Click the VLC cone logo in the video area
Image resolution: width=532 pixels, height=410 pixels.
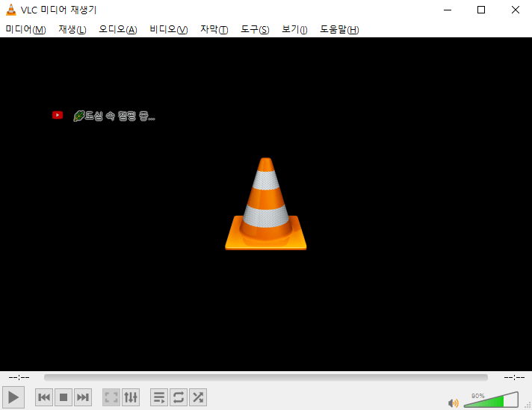[x=266, y=204]
